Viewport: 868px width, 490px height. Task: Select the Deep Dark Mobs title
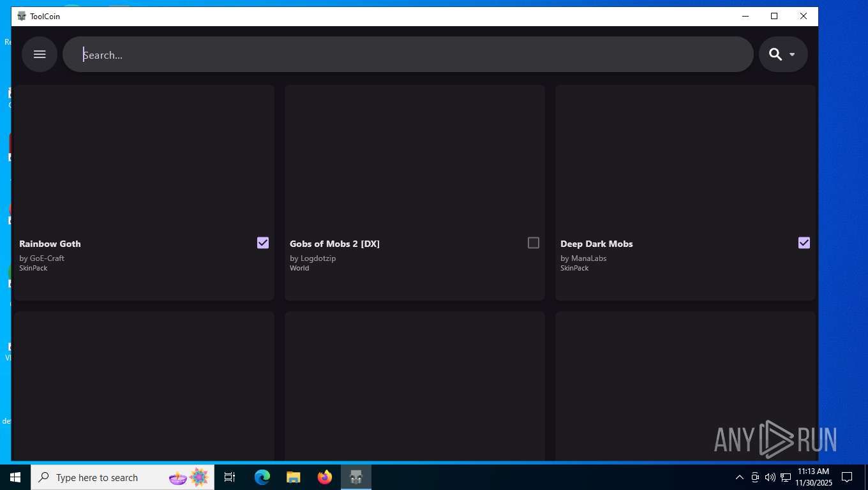coord(597,244)
